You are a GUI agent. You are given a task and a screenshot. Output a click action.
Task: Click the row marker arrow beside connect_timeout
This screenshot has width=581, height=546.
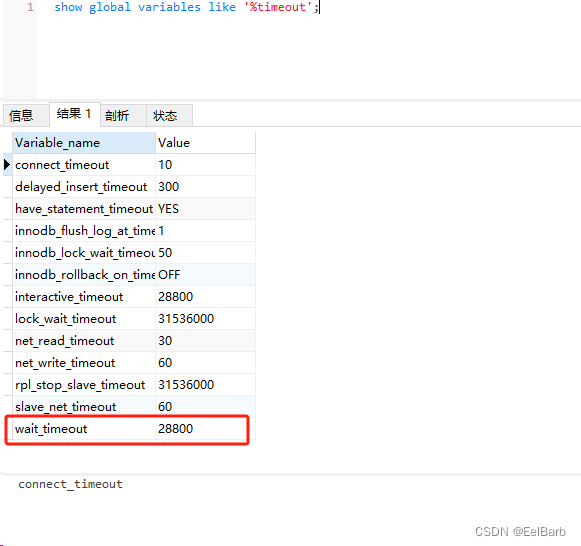pos(7,165)
